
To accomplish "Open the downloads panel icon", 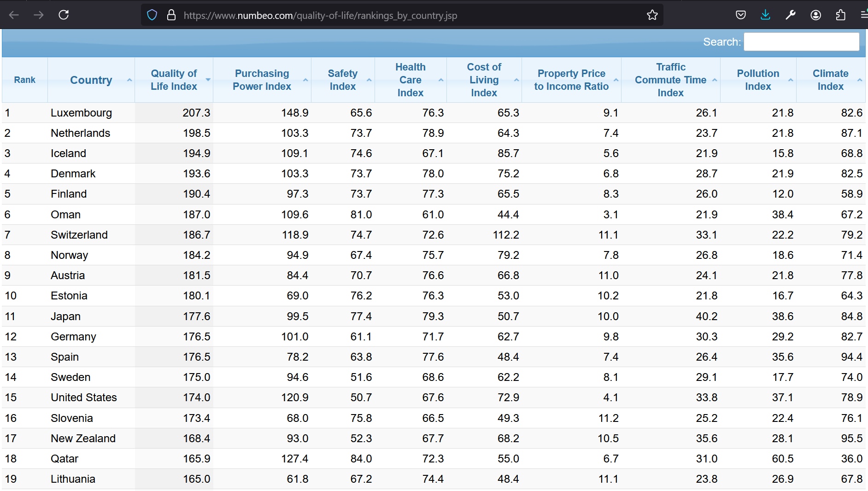I will (765, 15).
